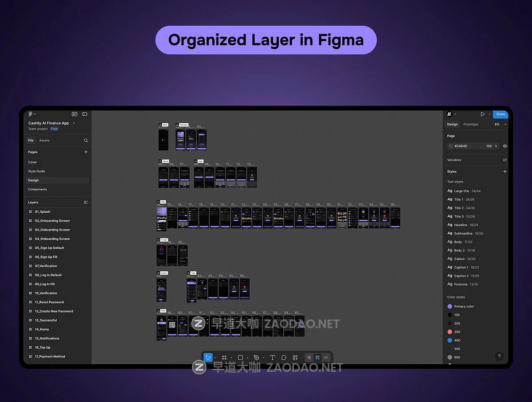Open the Actions tool in bottom toolbar

pos(295,358)
